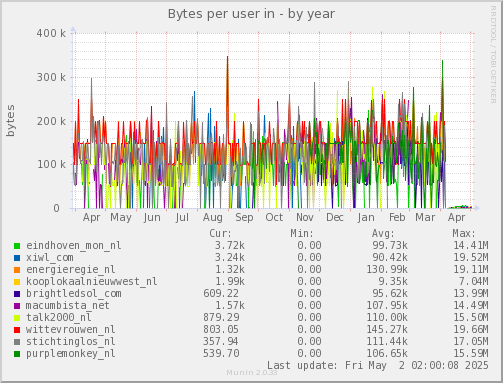503x383 pixels.
Task: Click the 300 k y-axis label
Action: (x=51, y=77)
